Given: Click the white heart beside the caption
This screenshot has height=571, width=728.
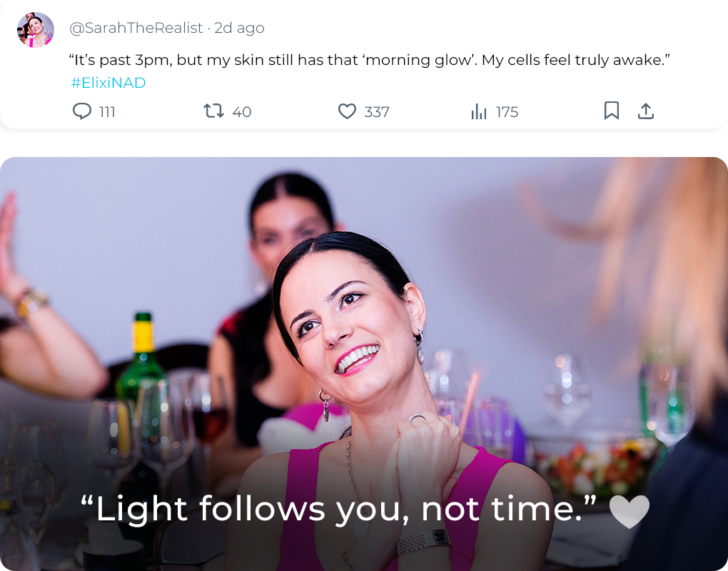Looking at the screenshot, I should 629,511.
